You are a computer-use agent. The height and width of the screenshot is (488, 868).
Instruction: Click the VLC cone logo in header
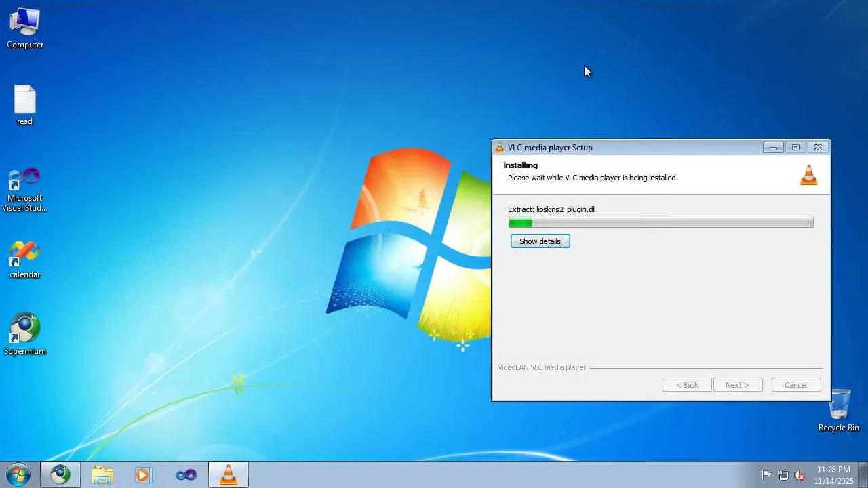(x=809, y=175)
